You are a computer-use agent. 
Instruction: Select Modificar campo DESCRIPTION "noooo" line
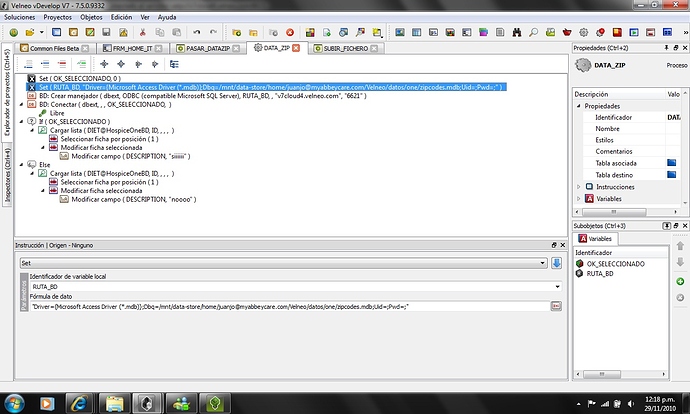click(x=134, y=199)
